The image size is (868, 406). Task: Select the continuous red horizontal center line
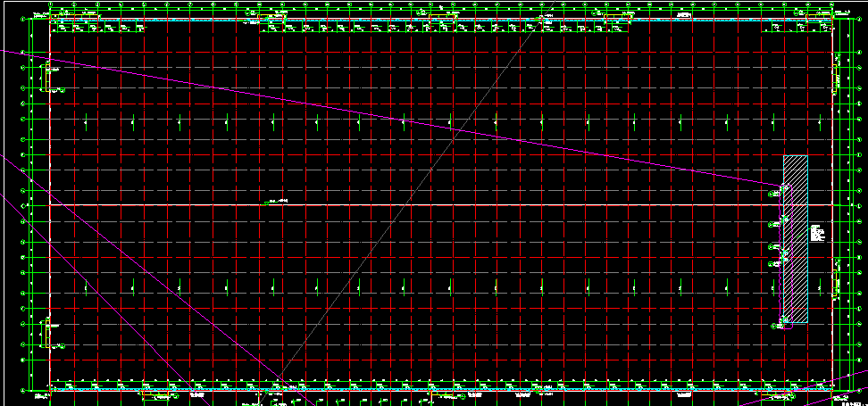tap(536, 205)
